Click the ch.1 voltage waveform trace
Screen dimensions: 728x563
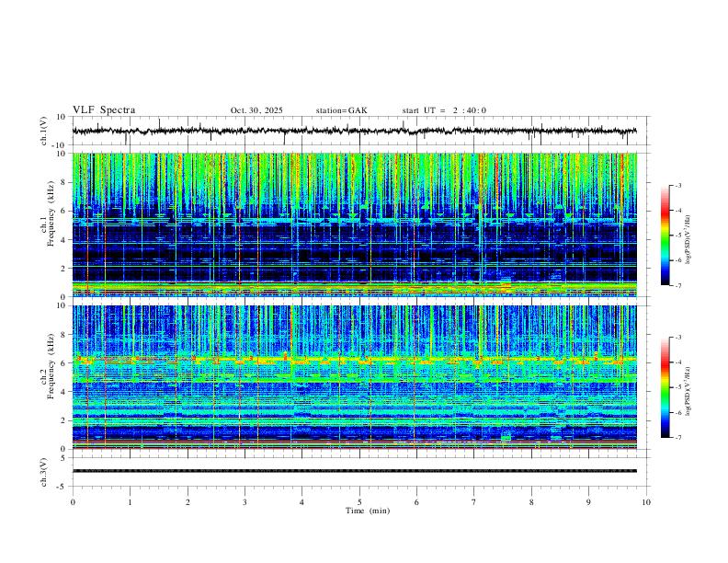click(354, 131)
